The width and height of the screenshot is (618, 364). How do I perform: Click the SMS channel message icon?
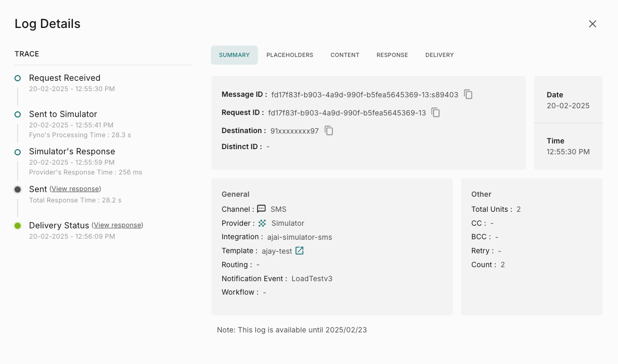tap(262, 209)
